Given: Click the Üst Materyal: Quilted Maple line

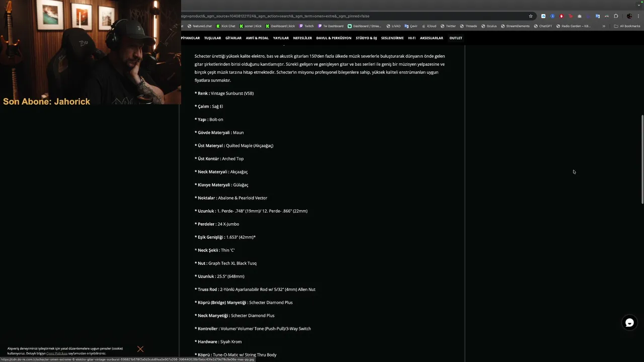Looking at the screenshot, I should coord(234,146).
